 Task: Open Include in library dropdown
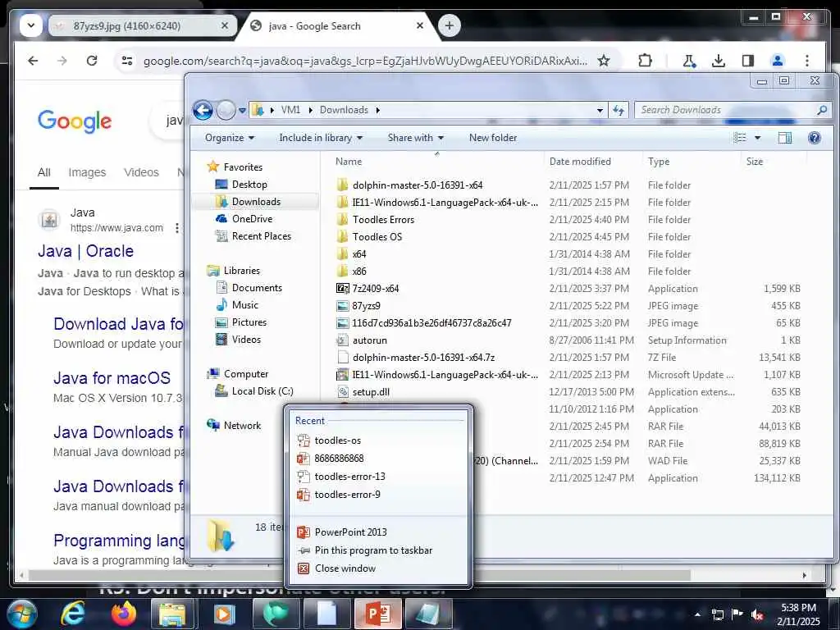pyautogui.click(x=321, y=138)
